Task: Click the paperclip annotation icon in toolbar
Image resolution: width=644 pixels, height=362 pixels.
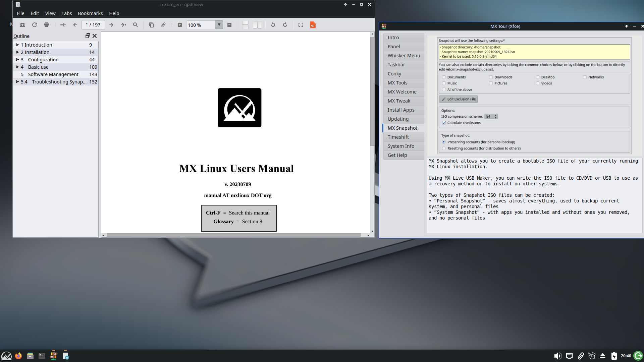Action: coord(163,25)
